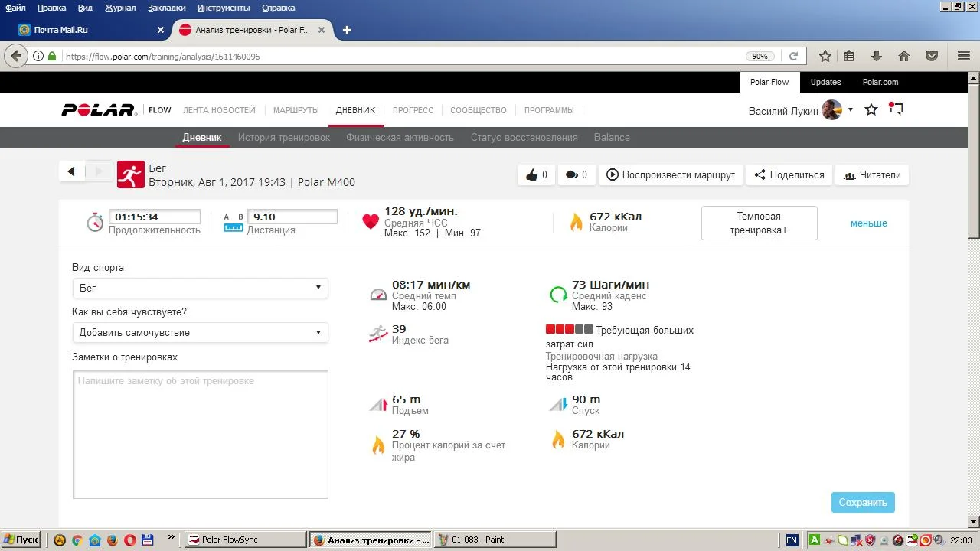Reload the current page
This screenshot has height=551, width=980.
pos(794,56)
